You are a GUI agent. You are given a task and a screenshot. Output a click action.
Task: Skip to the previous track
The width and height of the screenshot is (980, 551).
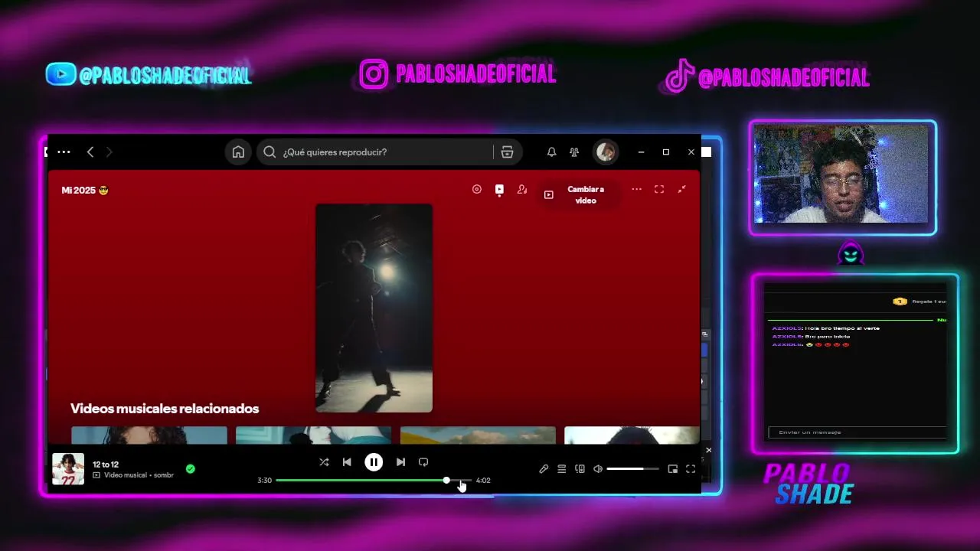click(x=347, y=462)
